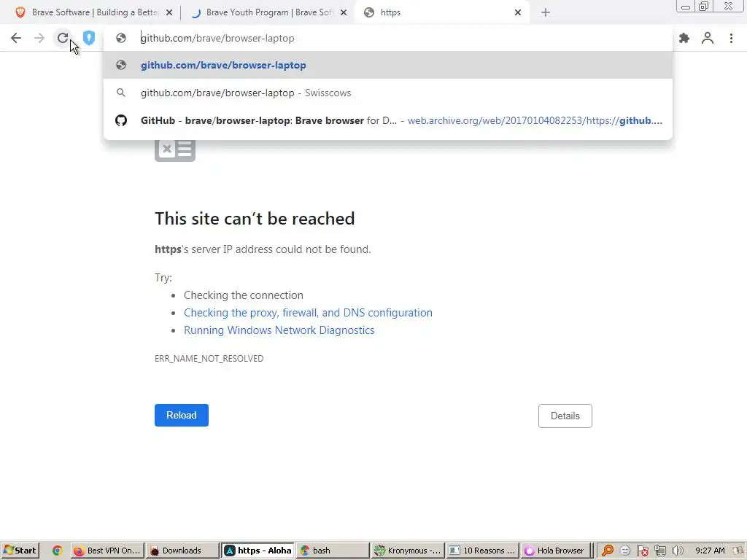
Task: Switch to Hola Browser taskbar window
Action: (x=557, y=551)
